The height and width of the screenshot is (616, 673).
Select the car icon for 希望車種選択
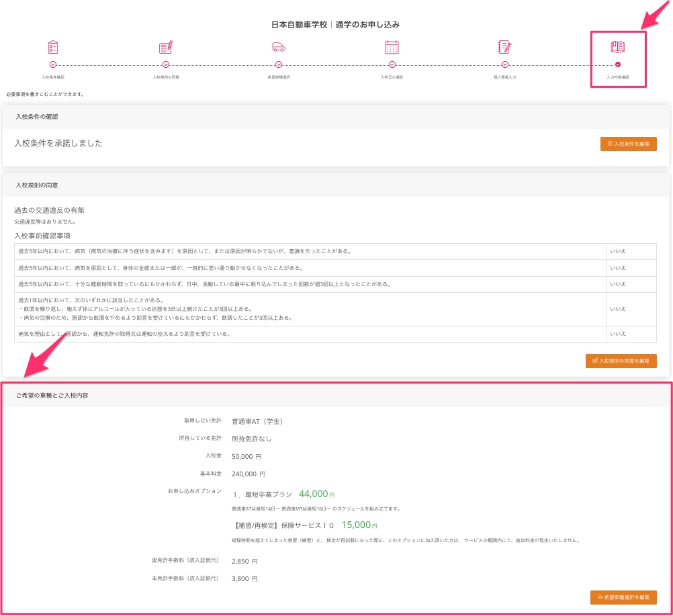pyautogui.click(x=279, y=47)
